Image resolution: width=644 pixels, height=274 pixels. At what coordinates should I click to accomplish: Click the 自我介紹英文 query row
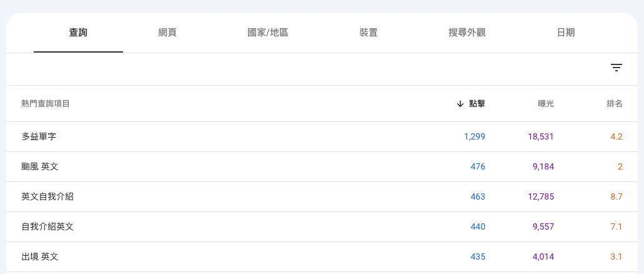[x=47, y=226]
